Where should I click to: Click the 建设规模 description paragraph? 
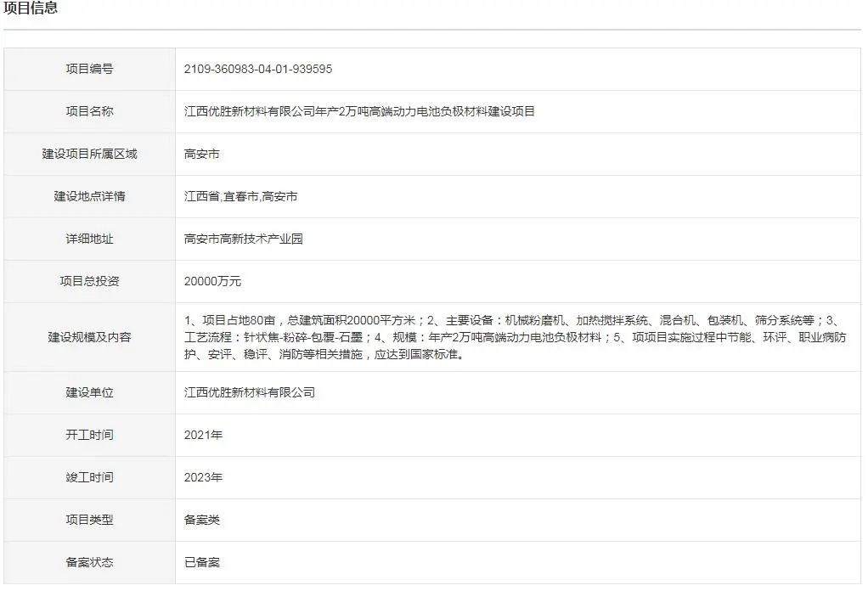pos(516,337)
